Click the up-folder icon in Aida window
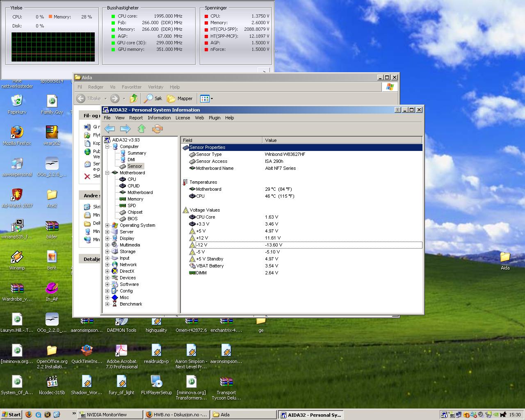The width and height of the screenshot is (525, 420). point(134,98)
